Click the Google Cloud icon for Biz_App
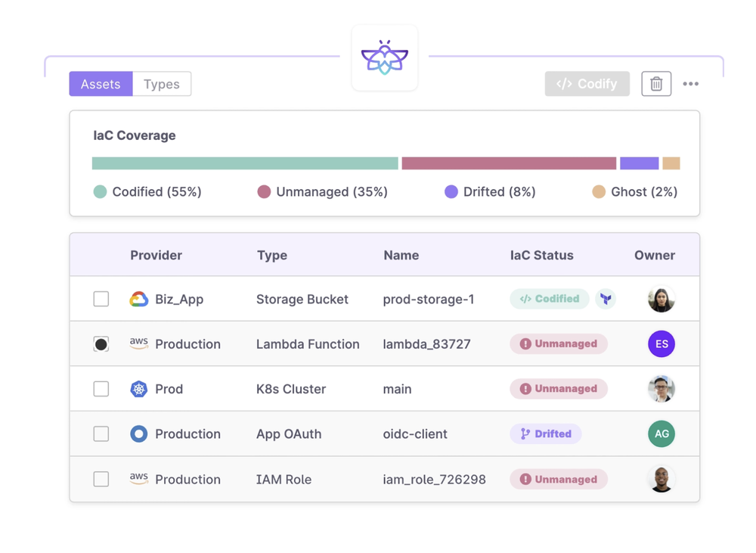 (138, 299)
